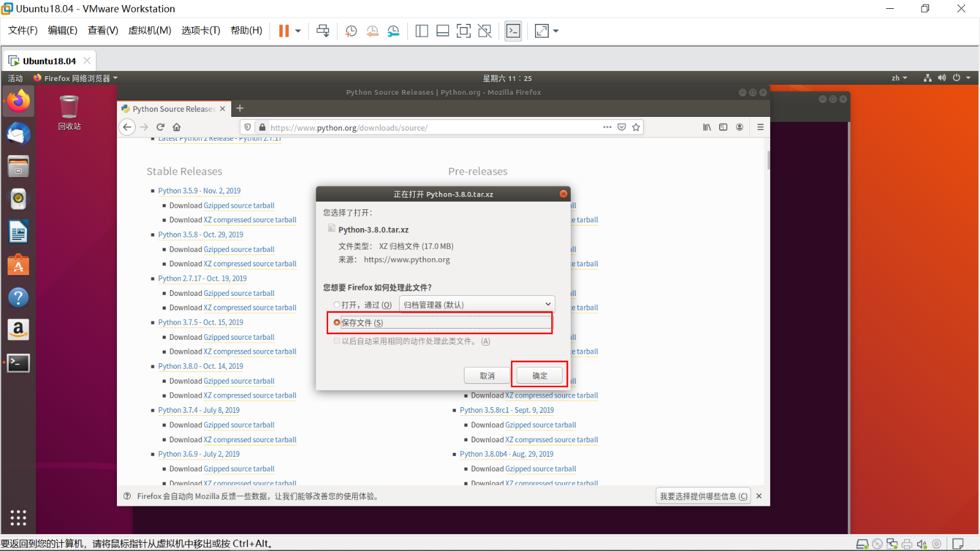The width and height of the screenshot is (980, 551).
Task: Open the dropdown arrow beside the pause button
Action: (x=298, y=31)
